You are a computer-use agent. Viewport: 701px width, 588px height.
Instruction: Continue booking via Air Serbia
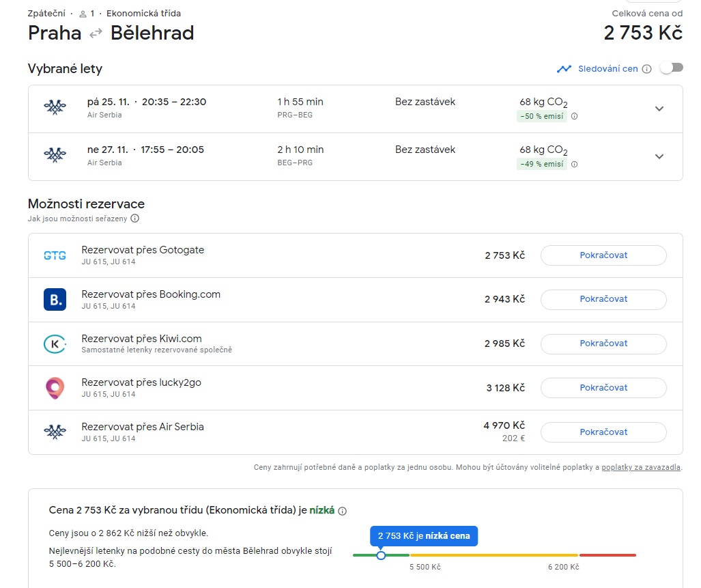coord(603,432)
